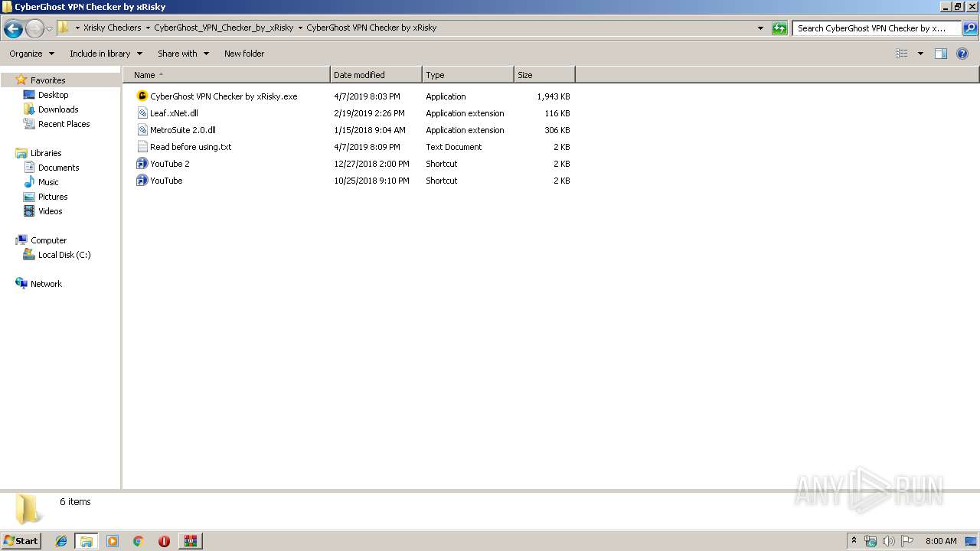
Task: Click the Action Center flag icon
Action: pos(907,541)
